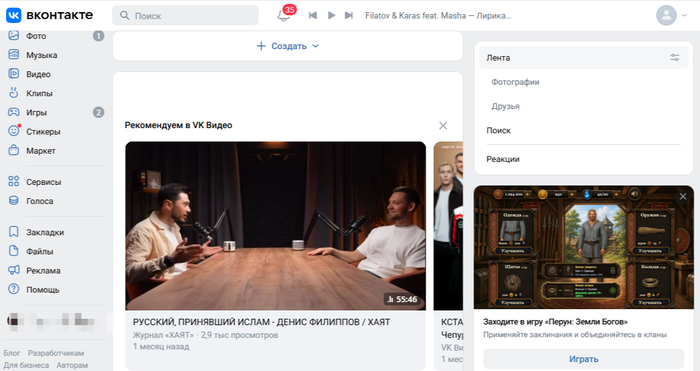This screenshot has height=371, width=700.
Task: Open the Музыка section icon
Action: click(14, 54)
